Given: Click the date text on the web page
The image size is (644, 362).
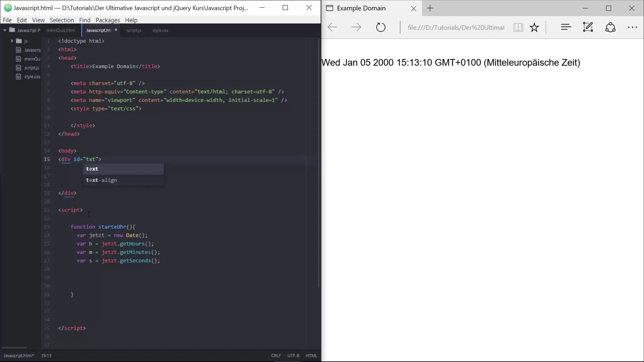Looking at the screenshot, I should tap(451, 63).
